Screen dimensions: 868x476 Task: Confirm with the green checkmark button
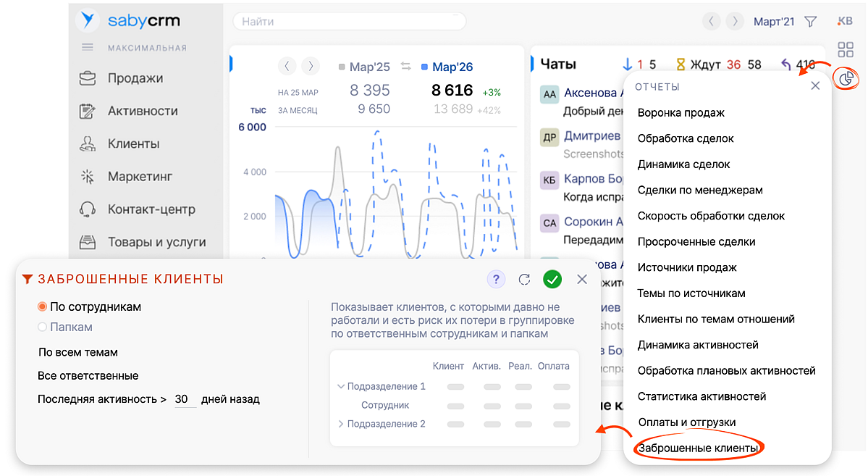(x=552, y=280)
